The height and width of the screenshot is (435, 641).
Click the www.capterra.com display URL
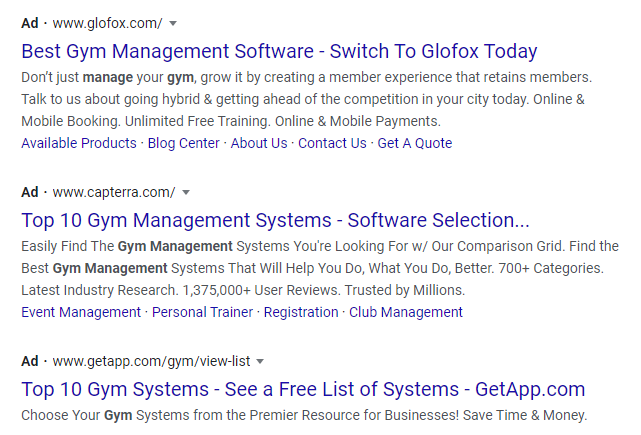[113, 192]
